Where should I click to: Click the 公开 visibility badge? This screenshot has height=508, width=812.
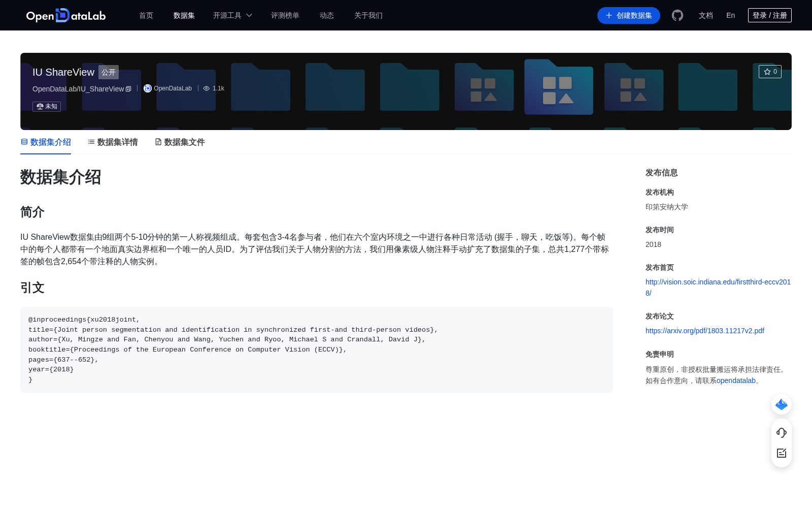click(109, 72)
